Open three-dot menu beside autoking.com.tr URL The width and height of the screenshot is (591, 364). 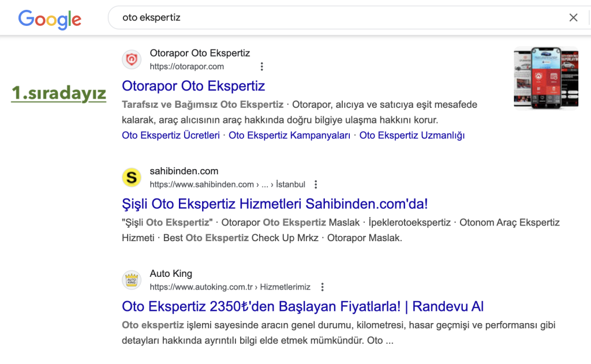pos(323,287)
